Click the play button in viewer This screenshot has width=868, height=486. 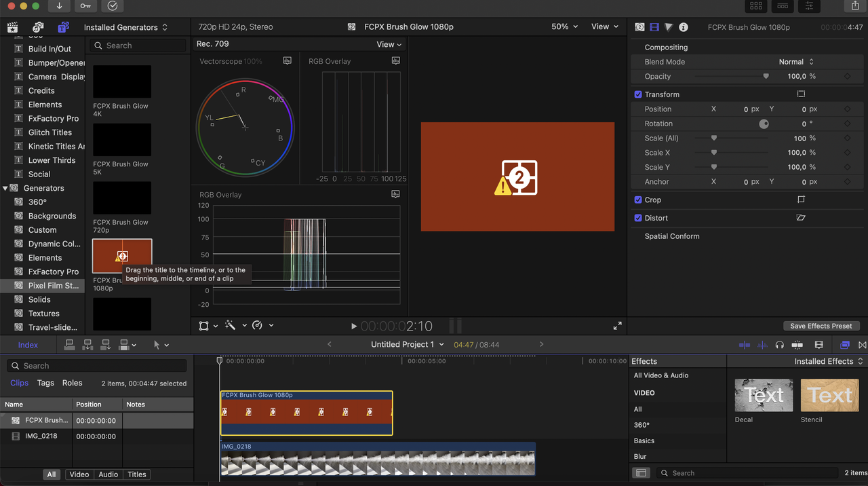point(353,326)
